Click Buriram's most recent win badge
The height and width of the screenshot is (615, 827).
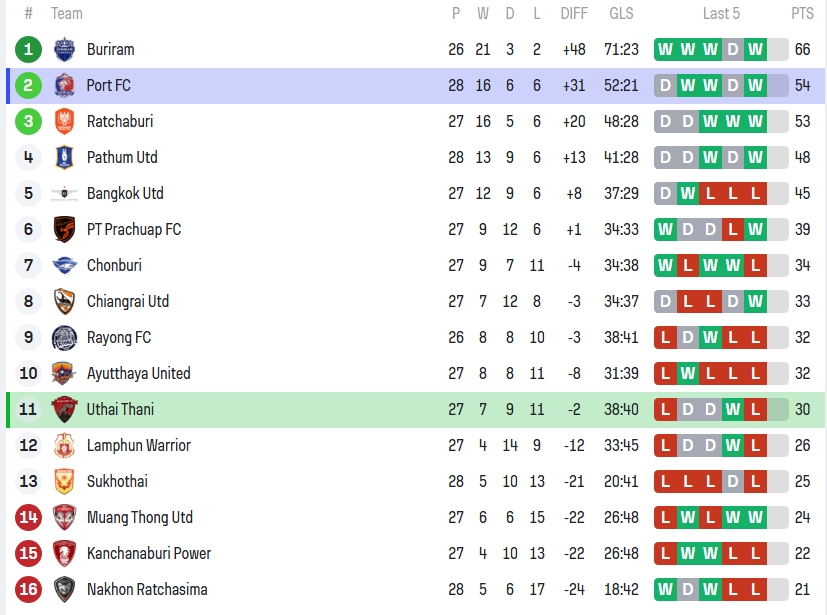(755, 49)
